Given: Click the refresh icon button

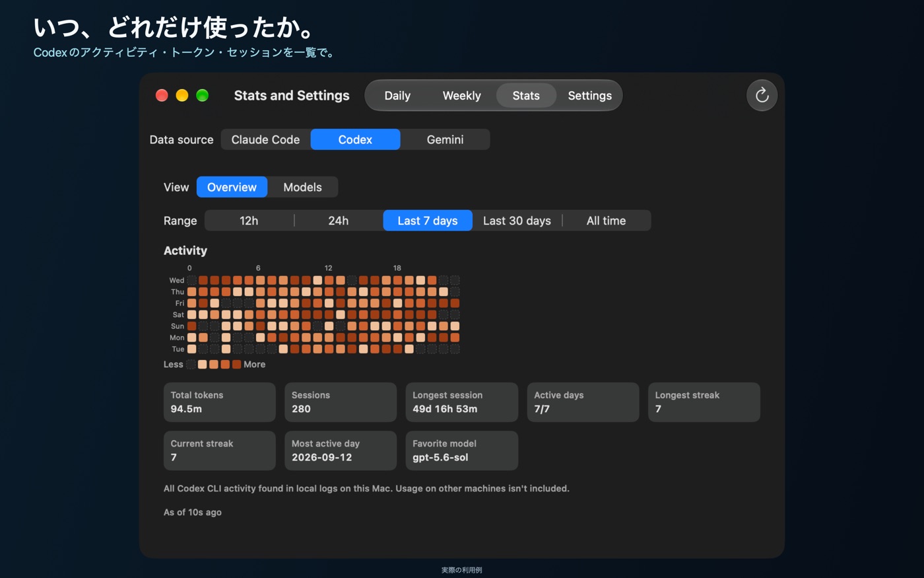Looking at the screenshot, I should pyautogui.click(x=762, y=95).
